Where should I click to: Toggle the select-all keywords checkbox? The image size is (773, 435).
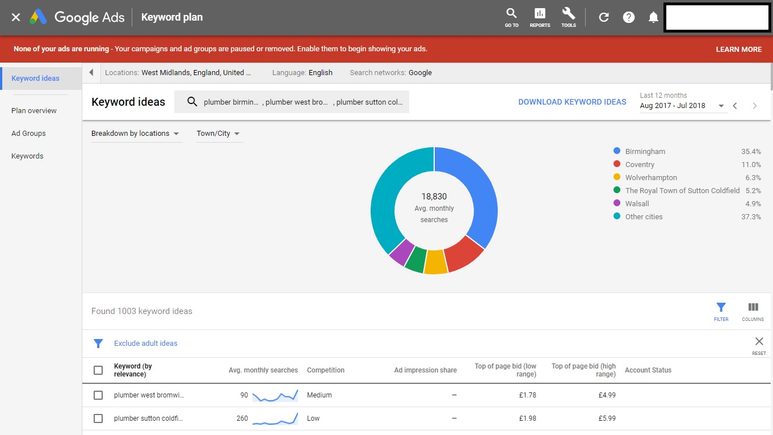(98, 370)
